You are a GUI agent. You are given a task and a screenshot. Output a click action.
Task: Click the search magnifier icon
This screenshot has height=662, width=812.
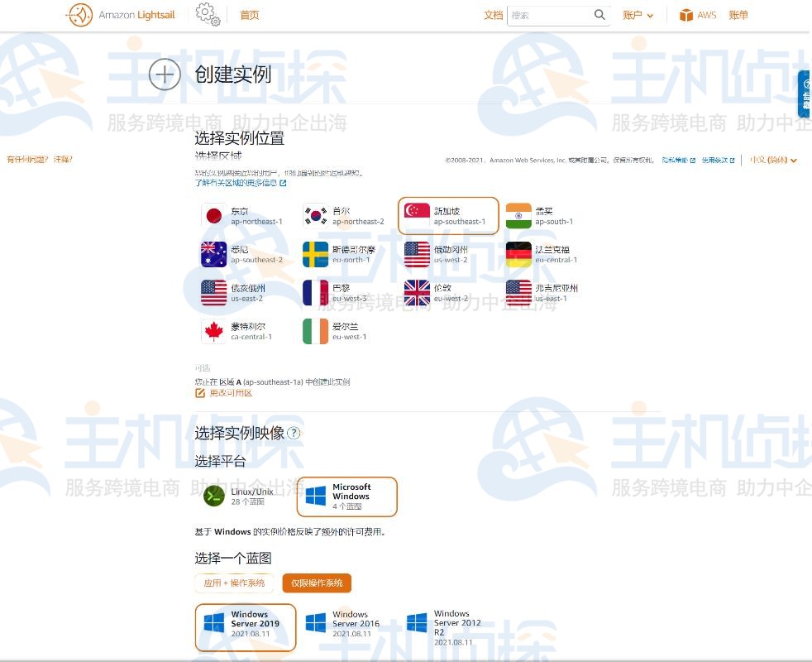point(599,15)
